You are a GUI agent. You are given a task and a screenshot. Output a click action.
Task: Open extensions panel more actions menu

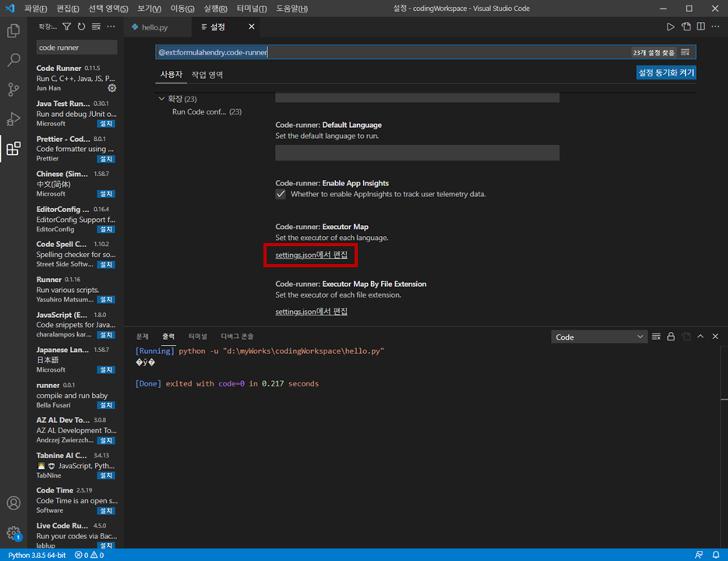(x=111, y=27)
